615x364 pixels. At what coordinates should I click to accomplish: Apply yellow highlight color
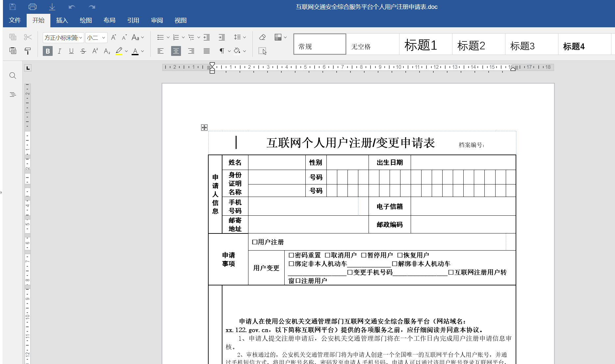coord(119,51)
